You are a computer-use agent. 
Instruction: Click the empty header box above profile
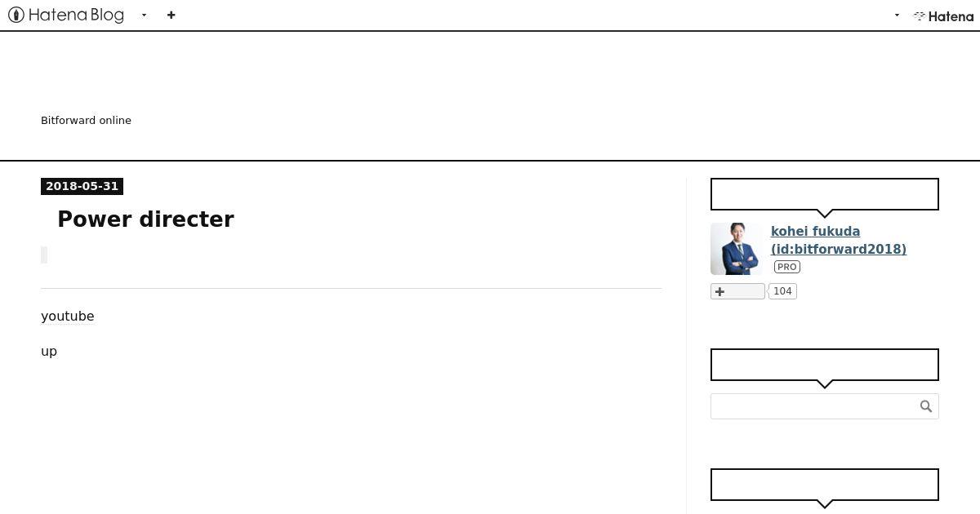pyautogui.click(x=825, y=194)
